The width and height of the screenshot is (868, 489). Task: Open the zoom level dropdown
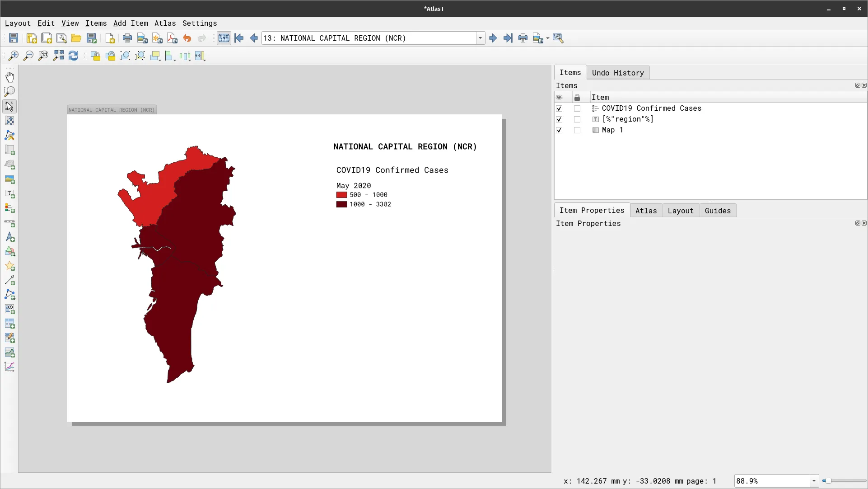click(x=814, y=481)
